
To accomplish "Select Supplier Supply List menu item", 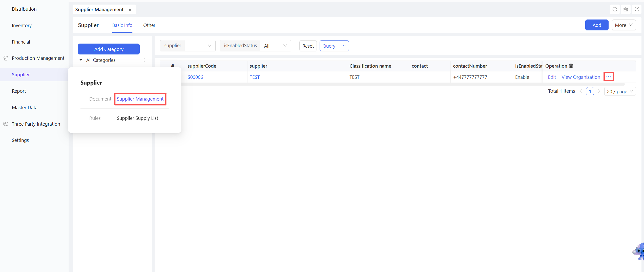I will pyautogui.click(x=137, y=118).
